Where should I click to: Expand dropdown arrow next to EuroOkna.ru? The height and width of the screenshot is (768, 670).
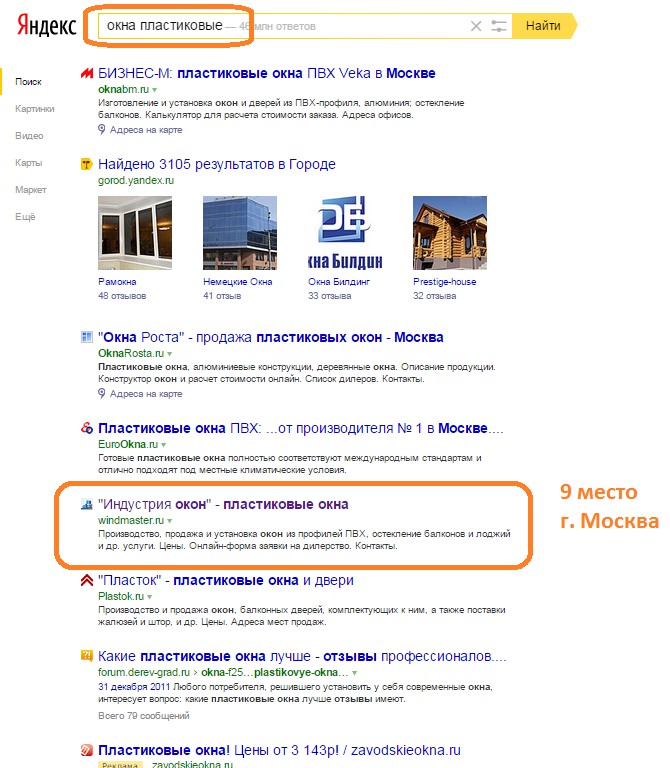164,445
